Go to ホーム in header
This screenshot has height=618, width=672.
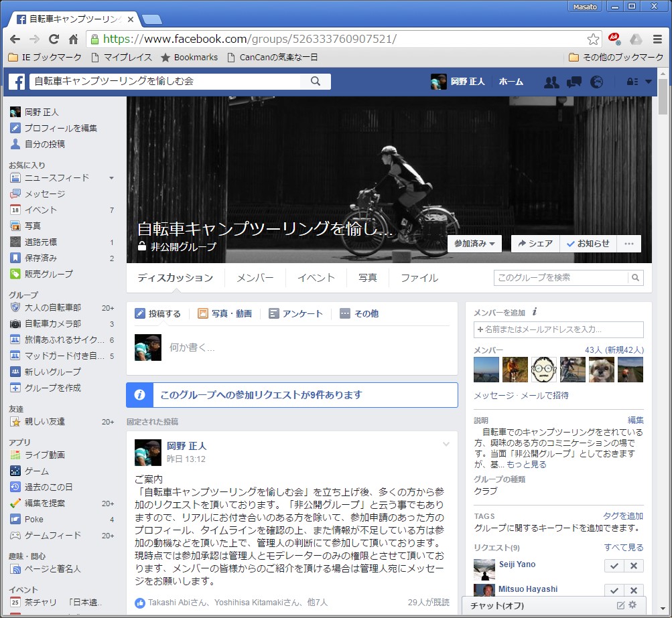[x=511, y=82]
